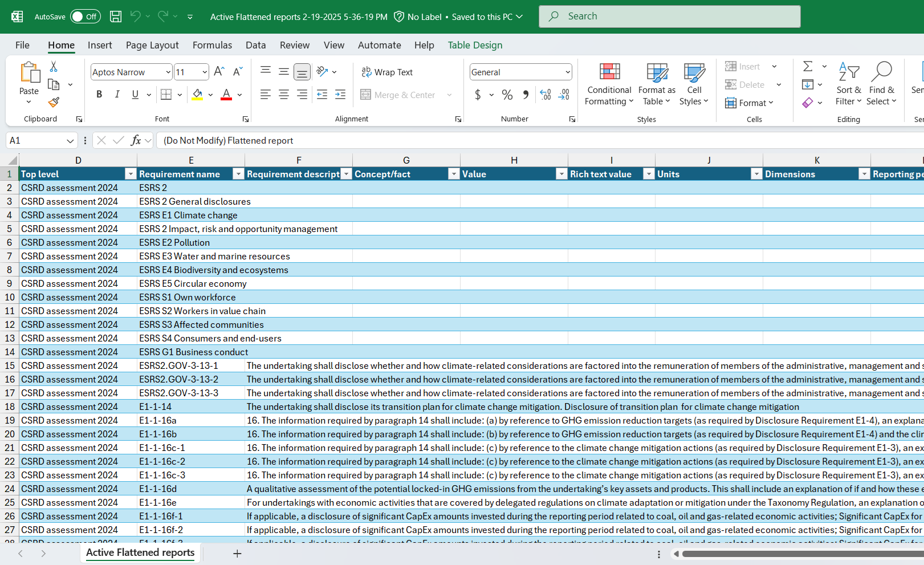Viewport: 924px width, 565px height.
Task: Click the Format cells button
Action: coord(750,103)
